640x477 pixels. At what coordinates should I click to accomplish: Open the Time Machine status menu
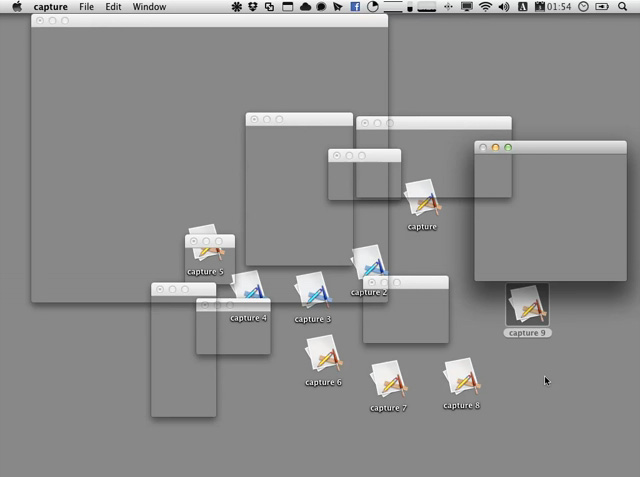click(x=584, y=7)
